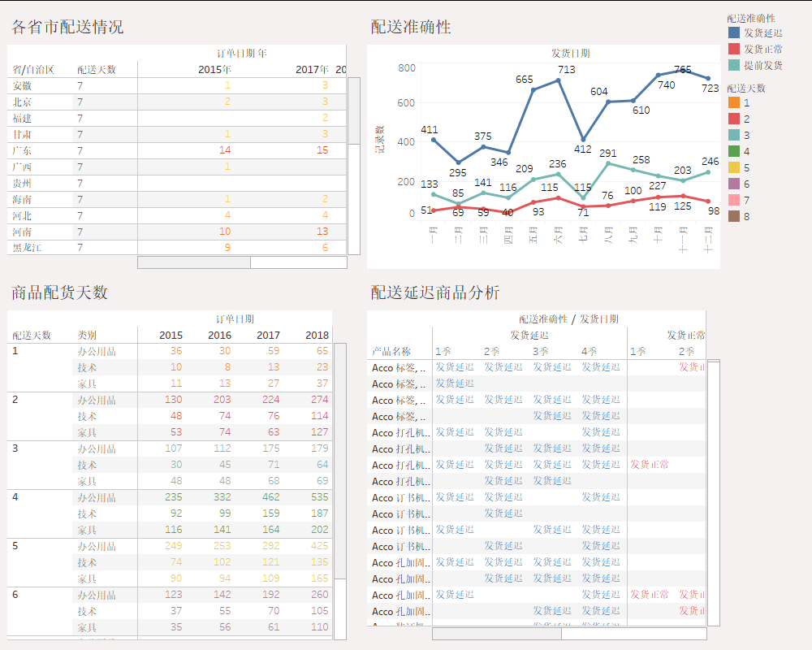Select the 广东 row label
Image resolution: width=812 pixels, height=650 pixels.
[23, 151]
